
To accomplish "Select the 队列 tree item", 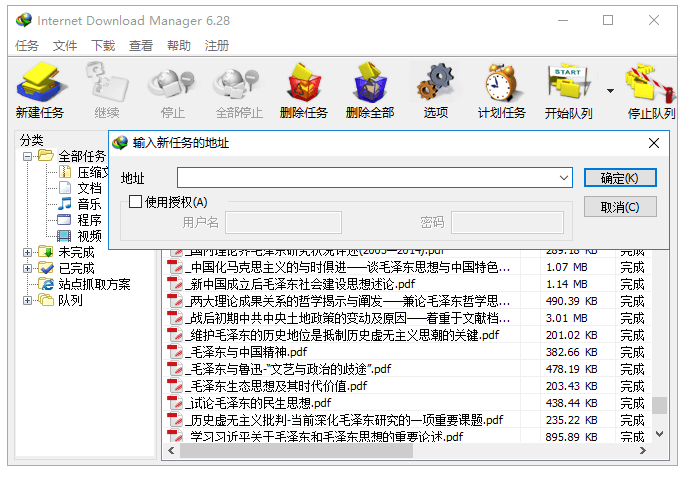I will pos(70,300).
